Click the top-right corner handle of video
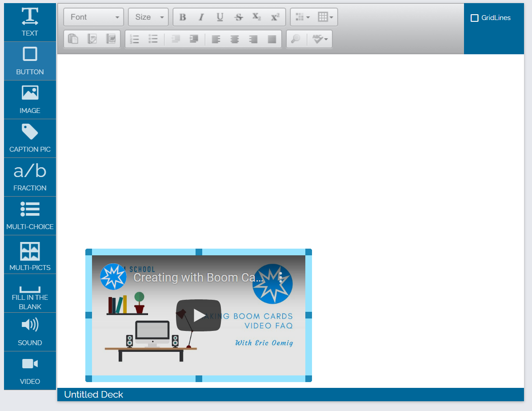The image size is (532, 411). (x=308, y=252)
